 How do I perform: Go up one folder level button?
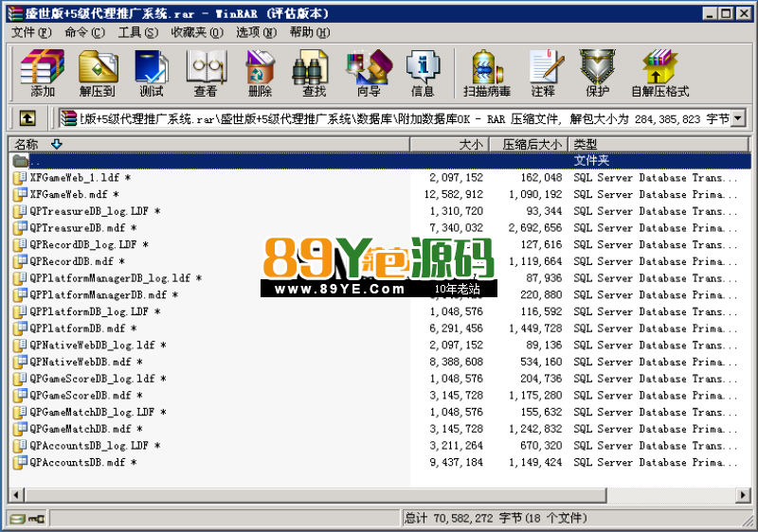click(27, 117)
